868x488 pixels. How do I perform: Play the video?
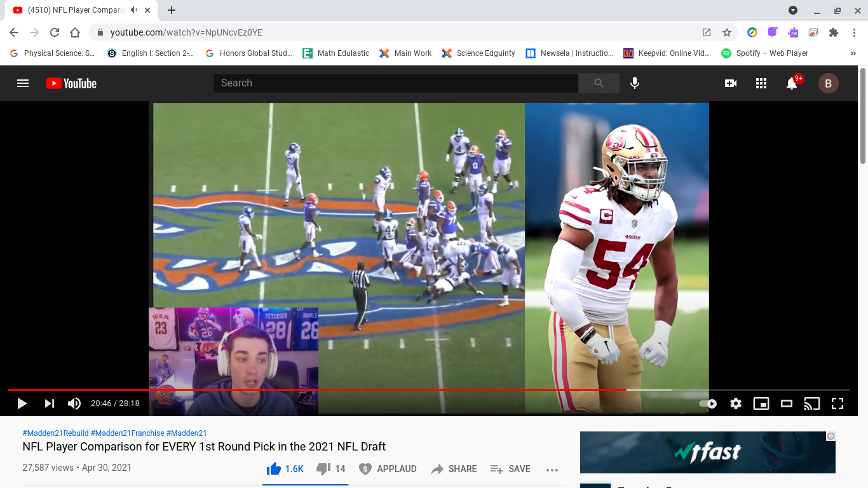(22, 403)
